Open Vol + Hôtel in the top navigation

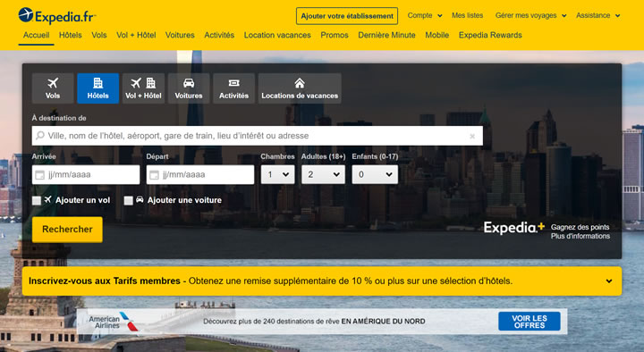136,35
